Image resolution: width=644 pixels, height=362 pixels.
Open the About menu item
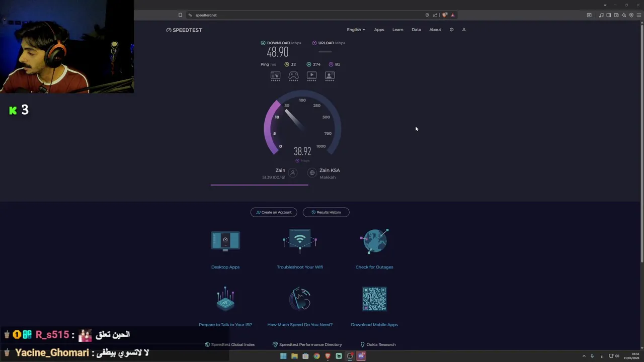click(435, 30)
